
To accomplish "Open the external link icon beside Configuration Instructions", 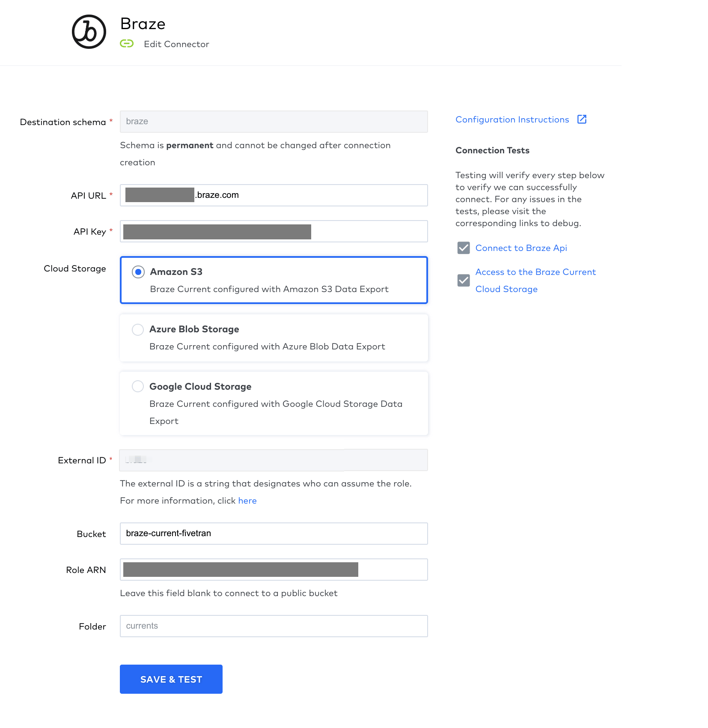I will 582,119.
